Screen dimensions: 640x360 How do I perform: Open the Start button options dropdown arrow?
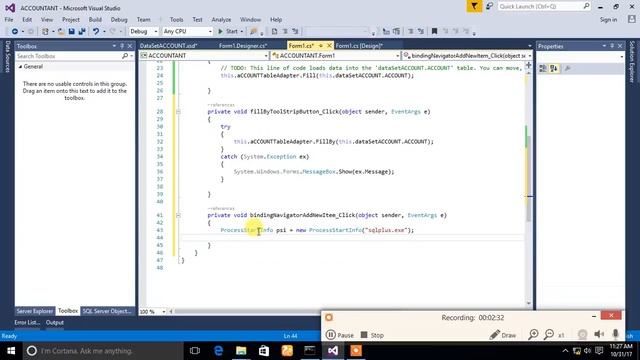(x=242, y=31)
